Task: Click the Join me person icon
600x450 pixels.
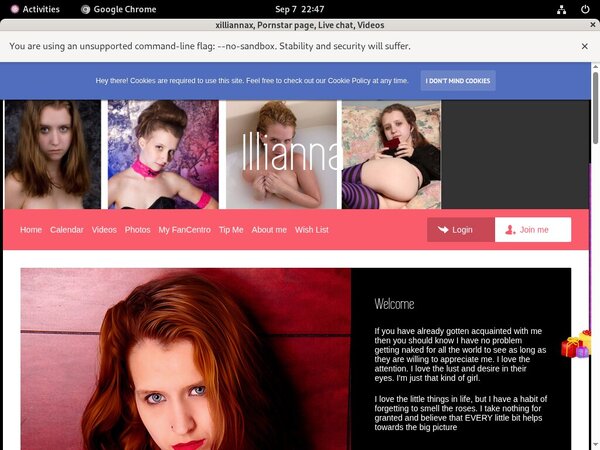Action: point(510,230)
